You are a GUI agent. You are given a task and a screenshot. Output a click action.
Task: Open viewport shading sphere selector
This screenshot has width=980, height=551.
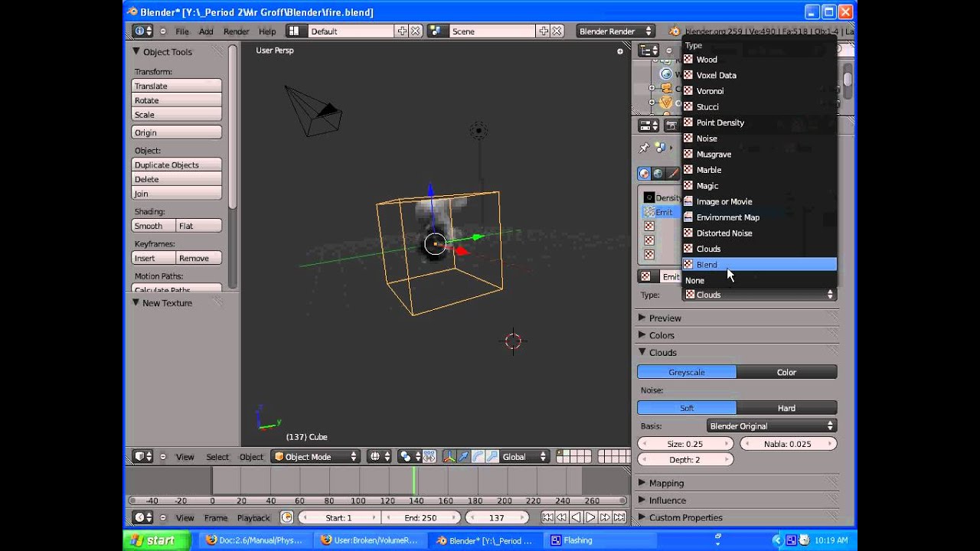(x=379, y=457)
